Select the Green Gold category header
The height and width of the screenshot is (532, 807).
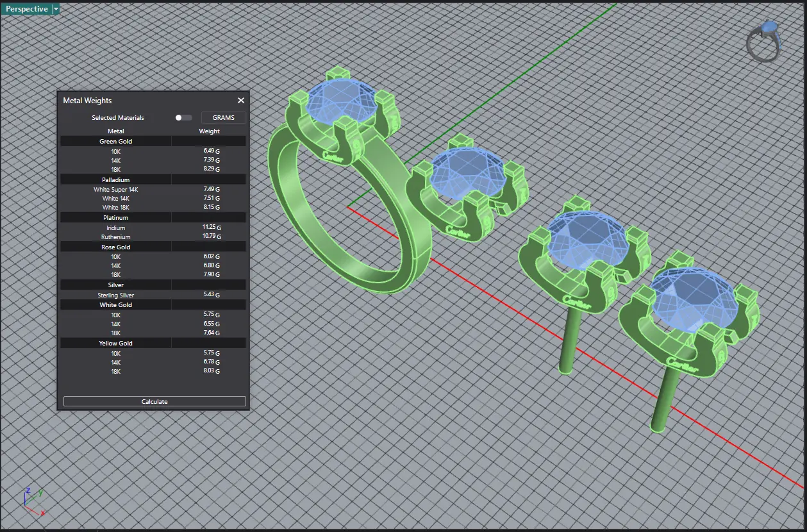click(x=116, y=141)
